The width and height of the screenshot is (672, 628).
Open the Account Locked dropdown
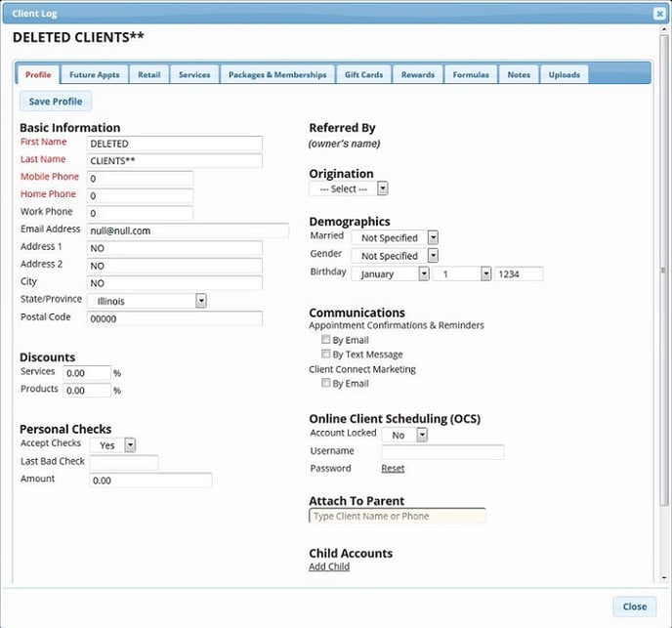(405, 435)
